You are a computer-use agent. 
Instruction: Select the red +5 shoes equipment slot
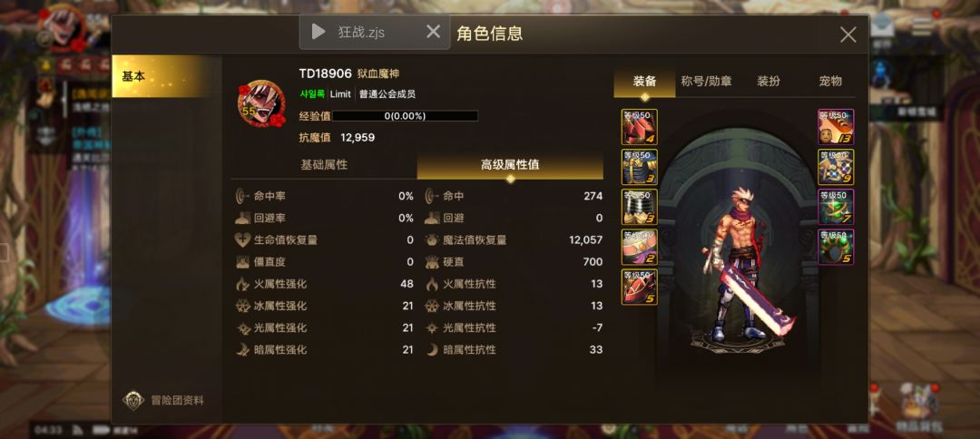(x=640, y=287)
